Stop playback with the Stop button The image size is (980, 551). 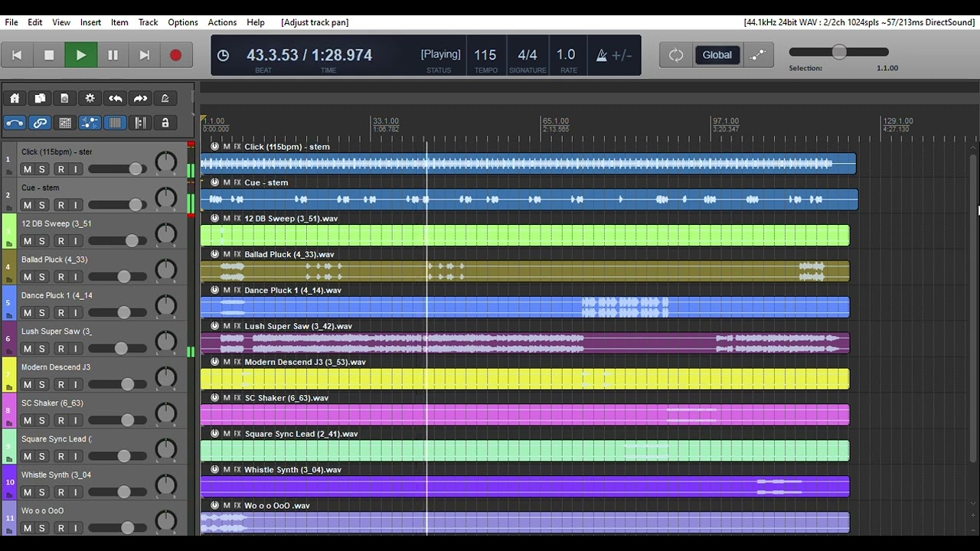pyautogui.click(x=49, y=55)
